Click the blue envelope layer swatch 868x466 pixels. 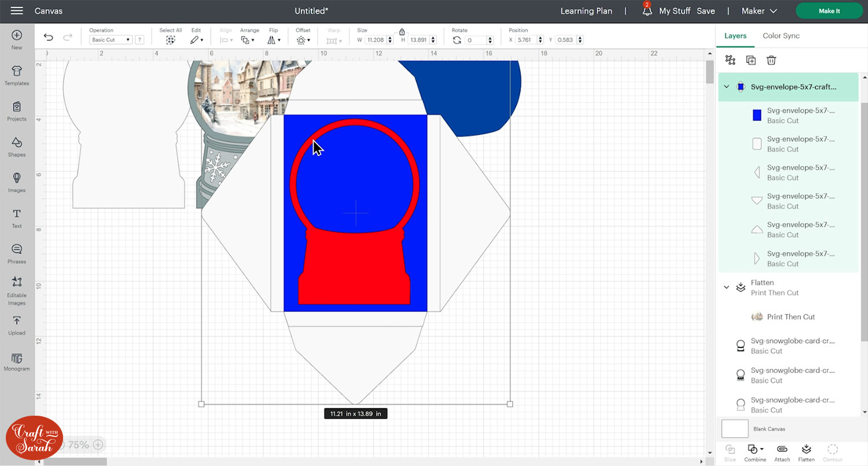click(x=756, y=115)
